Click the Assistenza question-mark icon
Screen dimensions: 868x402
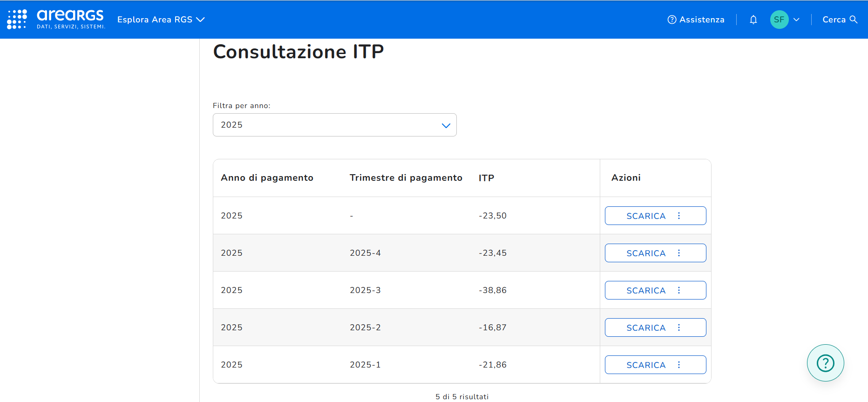click(671, 20)
